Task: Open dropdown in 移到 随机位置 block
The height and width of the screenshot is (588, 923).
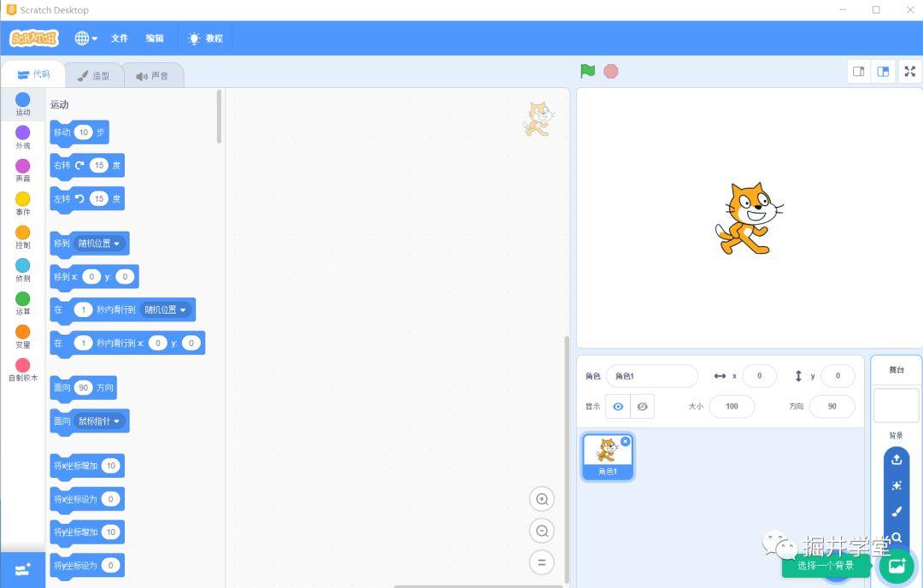Action: [x=99, y=244]
